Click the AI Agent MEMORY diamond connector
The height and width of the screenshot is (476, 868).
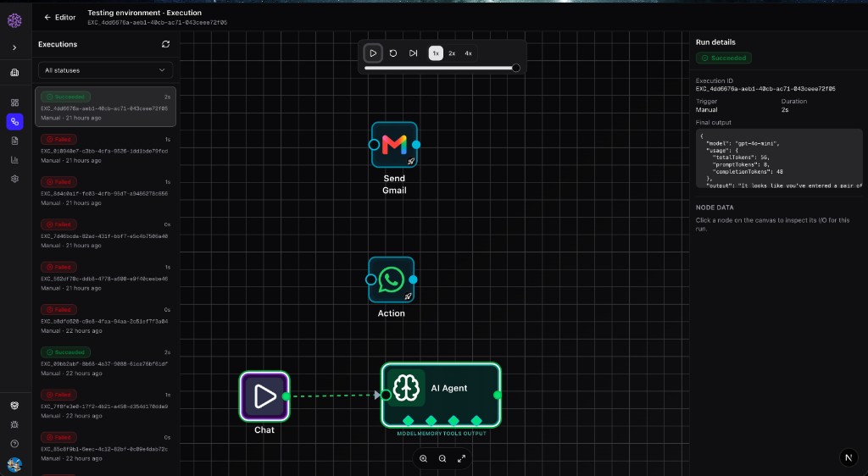pyautogui.click(x=431, y=421)
